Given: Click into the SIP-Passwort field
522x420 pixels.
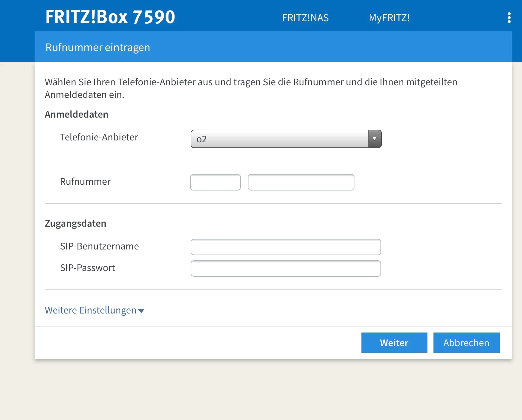Looking at the screenshot, I should coord(286,268).
